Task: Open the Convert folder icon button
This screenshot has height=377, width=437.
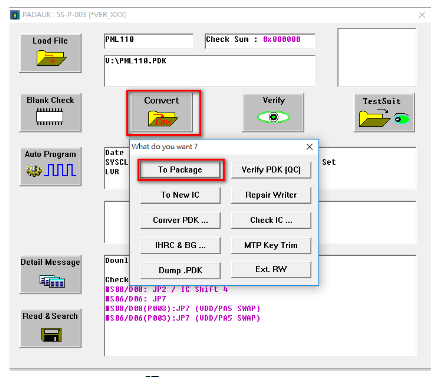Action: pyautogui.click(x=162, y=119)
